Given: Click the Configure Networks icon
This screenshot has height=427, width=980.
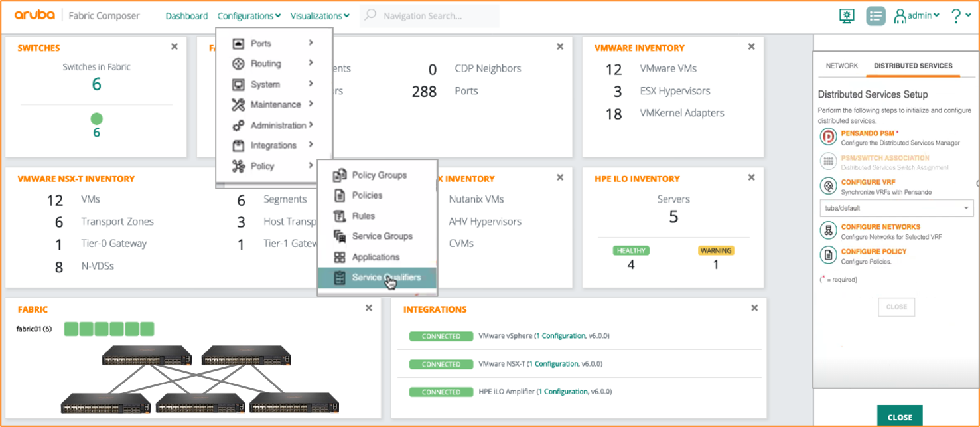Looking at the screenshot, I should tap(828, 230).
